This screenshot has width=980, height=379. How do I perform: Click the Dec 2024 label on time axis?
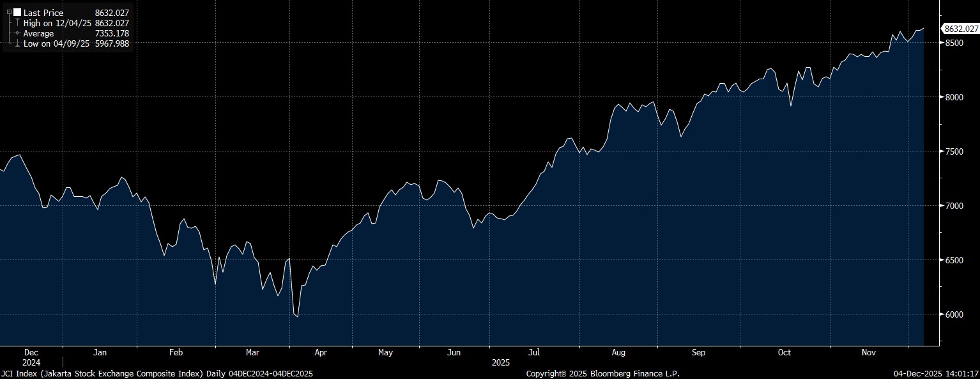[x=31, y=357]
